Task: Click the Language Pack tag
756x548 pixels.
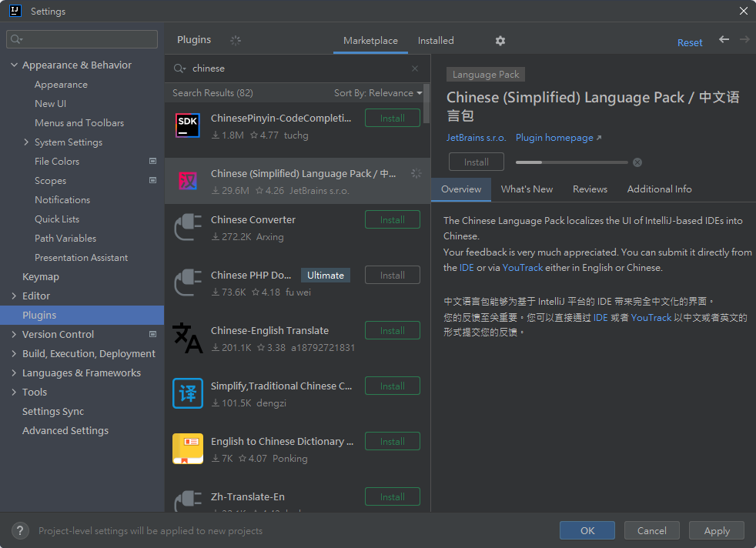Action: tap(486, 75)
